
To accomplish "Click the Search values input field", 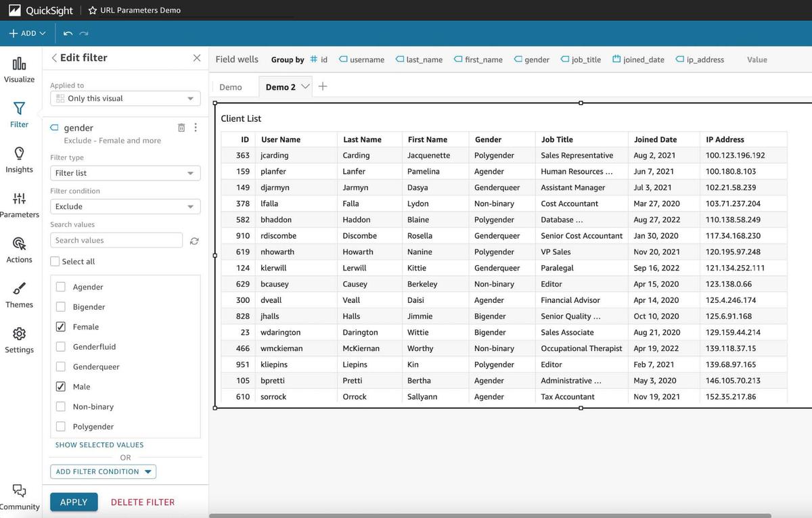I will coord(116,240).
